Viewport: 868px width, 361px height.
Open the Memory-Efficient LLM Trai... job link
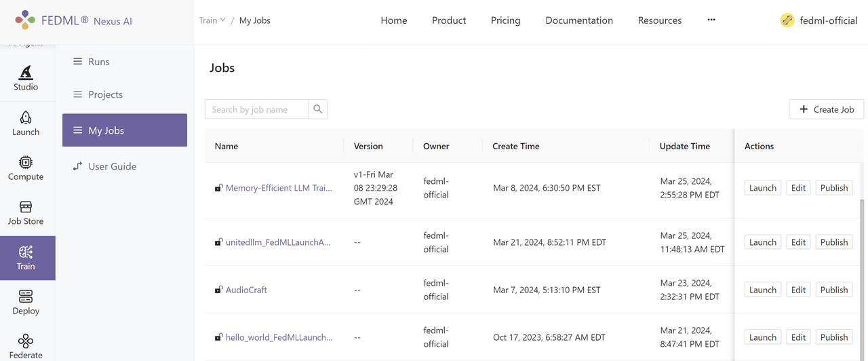[279, 188]
